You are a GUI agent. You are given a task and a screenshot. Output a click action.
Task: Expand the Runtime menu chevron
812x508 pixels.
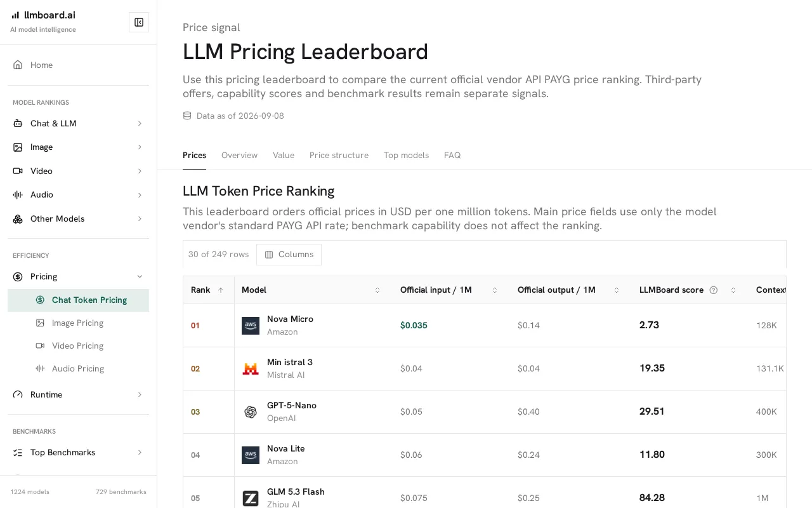[x=140, y=394]
